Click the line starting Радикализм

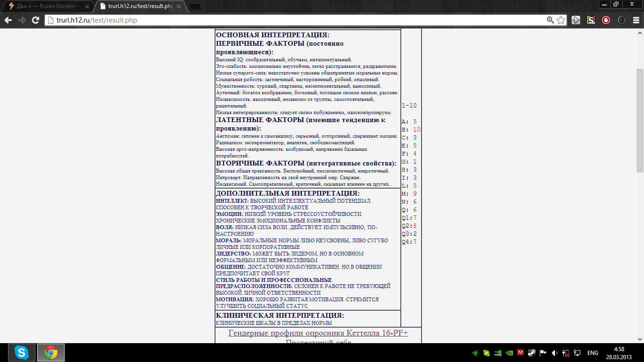click(286, 142)
